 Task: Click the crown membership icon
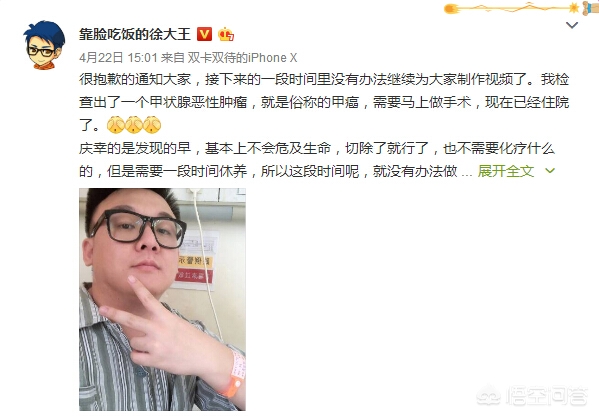click(226, 34)
